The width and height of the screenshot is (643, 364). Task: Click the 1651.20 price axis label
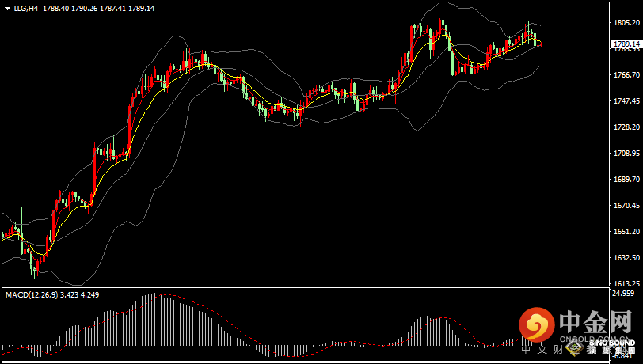pos(626,232)
